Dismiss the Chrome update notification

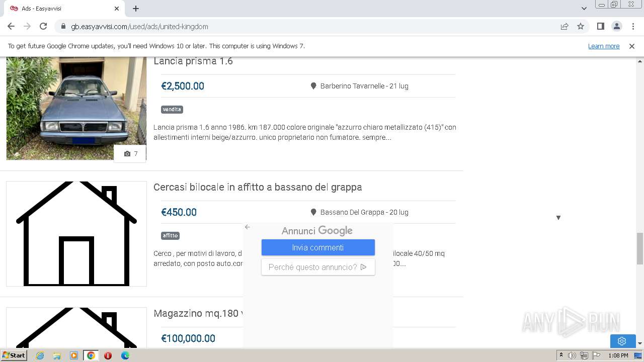[632, 46]
